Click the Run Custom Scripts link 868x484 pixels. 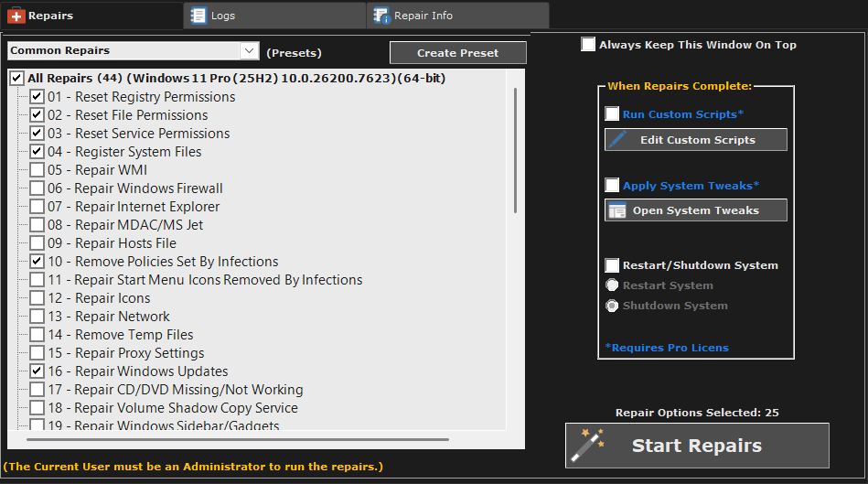[684, 114]
